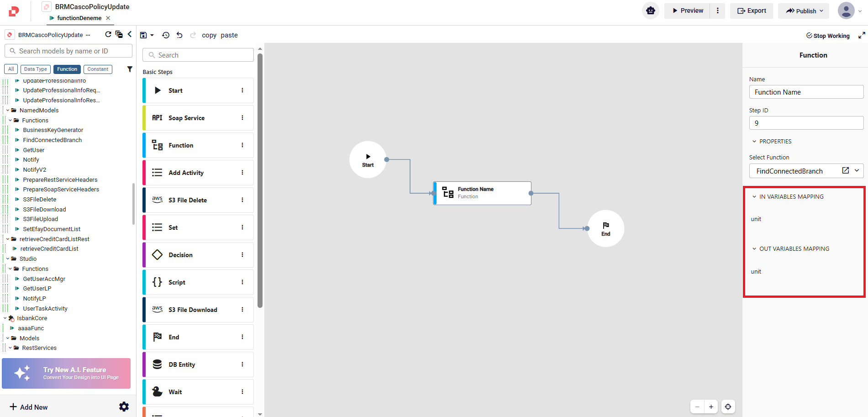Image resolution: width=868 pixels, height=417 pixels.
Task: Open settings gear icon at bottom left
Action: (x=124, y=406)
